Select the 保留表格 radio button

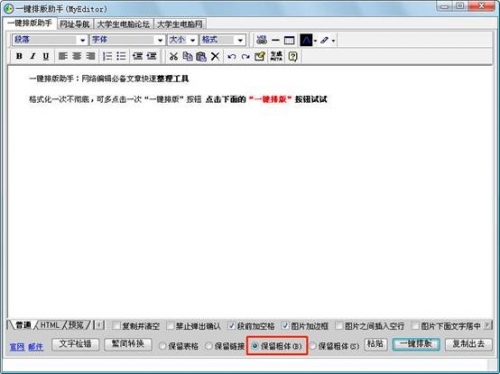point(162,346)
